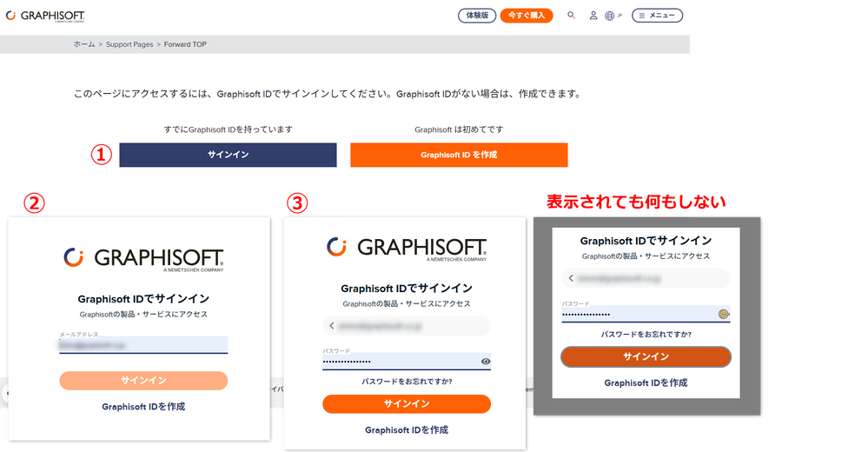
Task: Go to ホーム breadcrumb link
Action: tap(84, 44)
